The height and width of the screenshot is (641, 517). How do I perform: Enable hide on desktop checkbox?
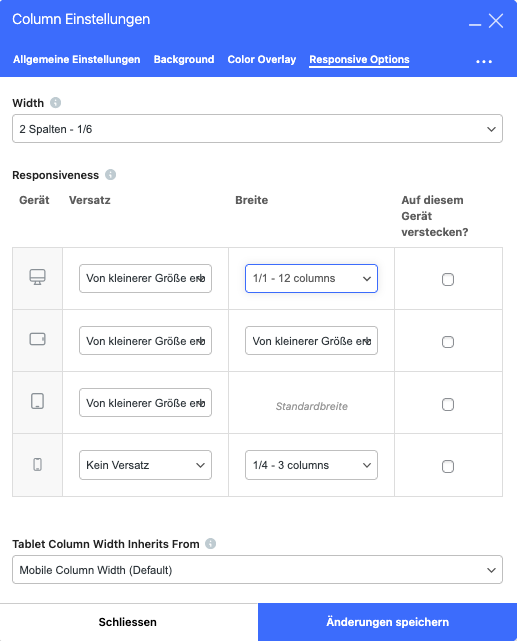click(448, 279)
